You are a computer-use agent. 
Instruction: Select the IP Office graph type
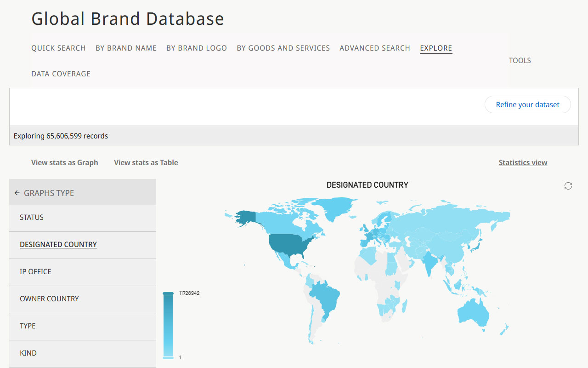(36, 271)
